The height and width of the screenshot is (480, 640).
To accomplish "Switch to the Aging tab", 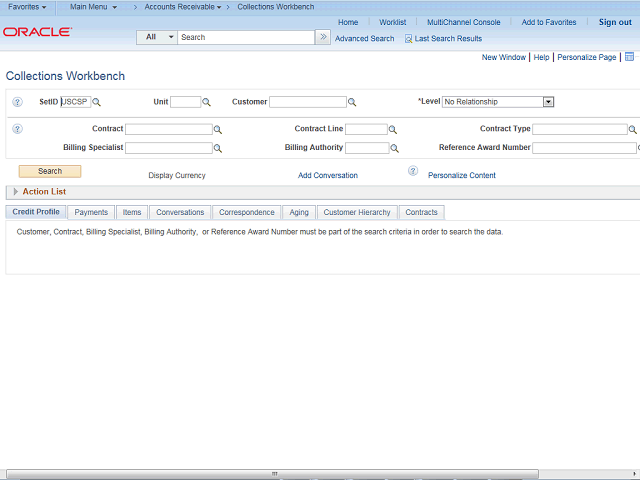I will pyautogui.click(x=299, y=212).
